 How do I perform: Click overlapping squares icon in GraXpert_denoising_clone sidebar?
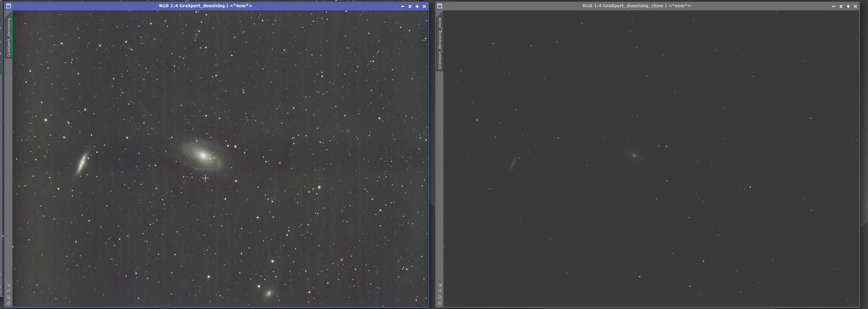[440, 297]
